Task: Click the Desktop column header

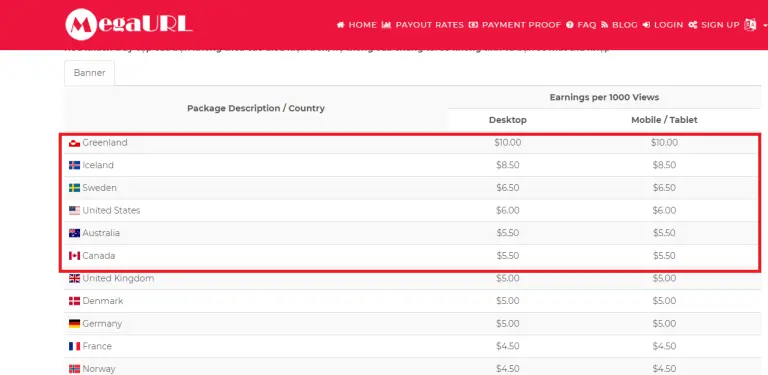Action: (507, 120)
